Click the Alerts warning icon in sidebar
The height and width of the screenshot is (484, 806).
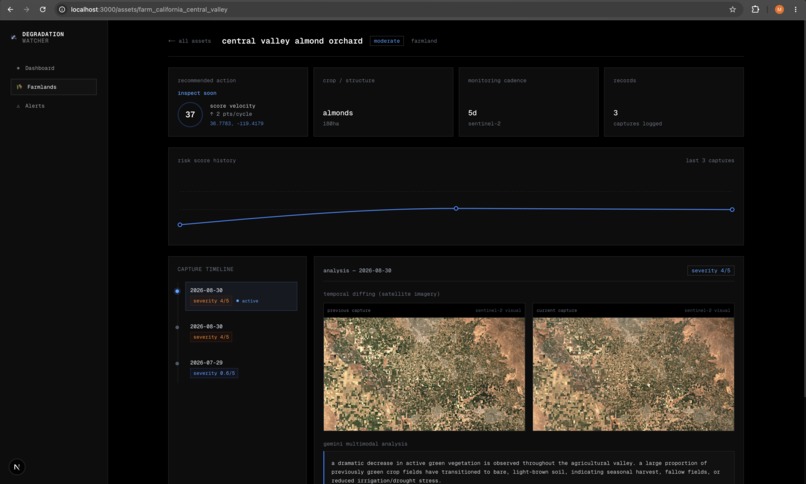click(18, 106)
